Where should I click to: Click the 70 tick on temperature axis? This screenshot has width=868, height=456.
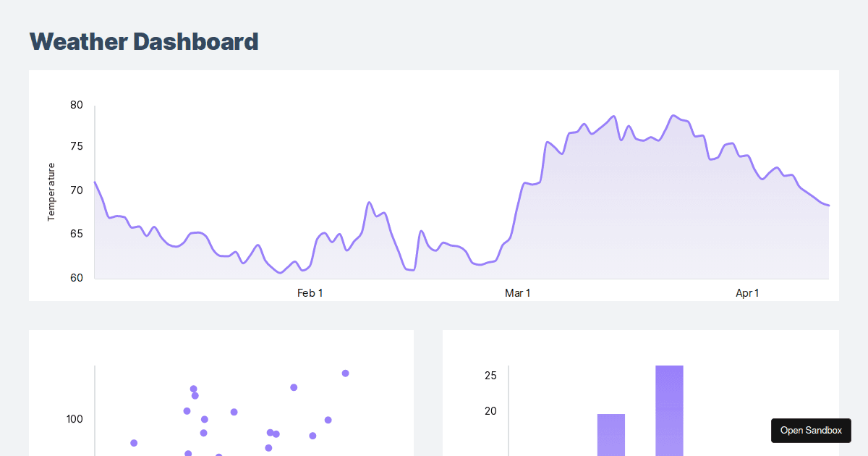click(x=77, y=190)
